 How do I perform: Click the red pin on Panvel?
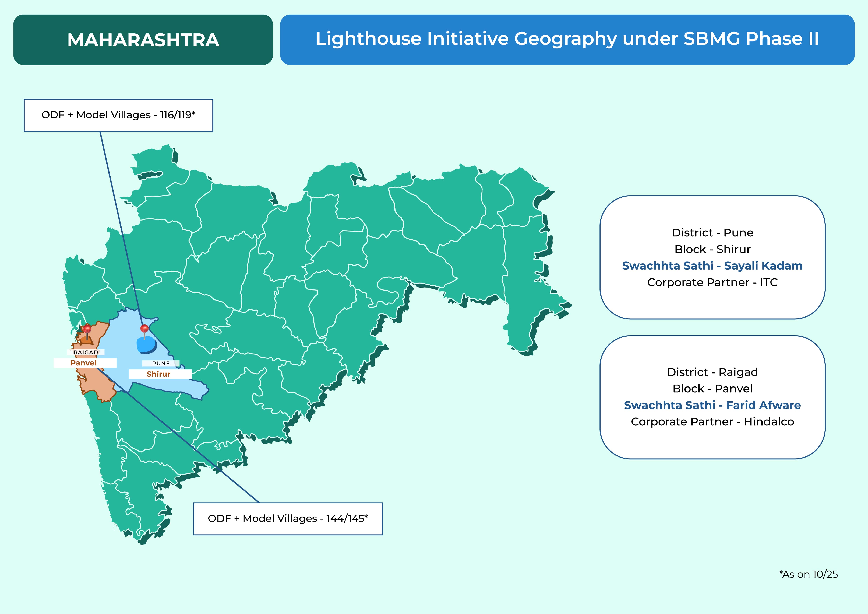pyautogui.click(x=87, y=328)
